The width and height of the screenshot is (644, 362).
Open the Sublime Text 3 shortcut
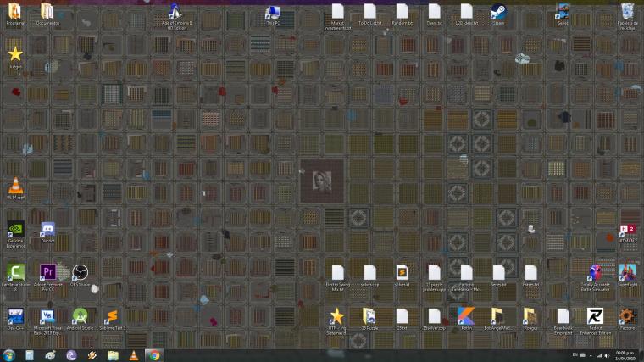112,320
